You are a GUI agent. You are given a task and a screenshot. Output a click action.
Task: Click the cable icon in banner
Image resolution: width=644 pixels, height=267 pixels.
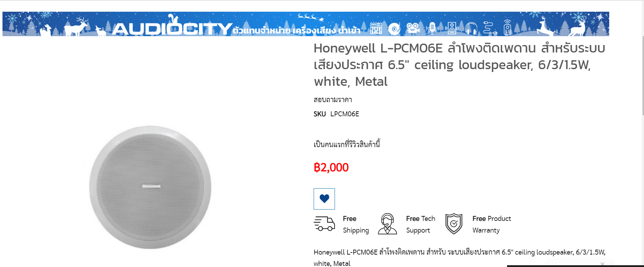(x=490, y=28)
